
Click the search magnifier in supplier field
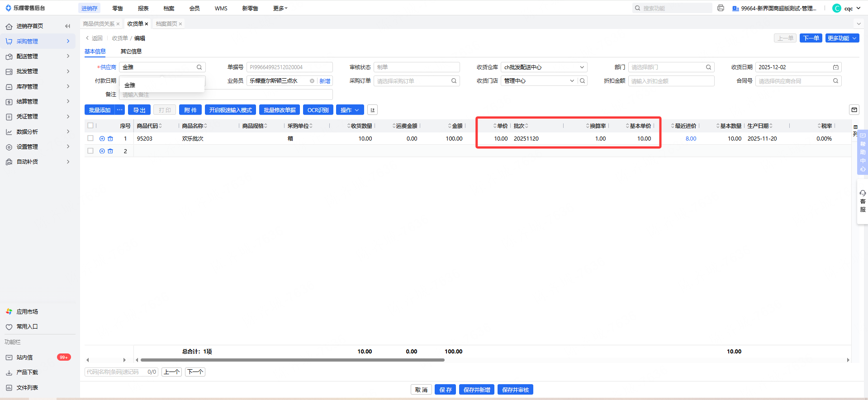(199, 67)
